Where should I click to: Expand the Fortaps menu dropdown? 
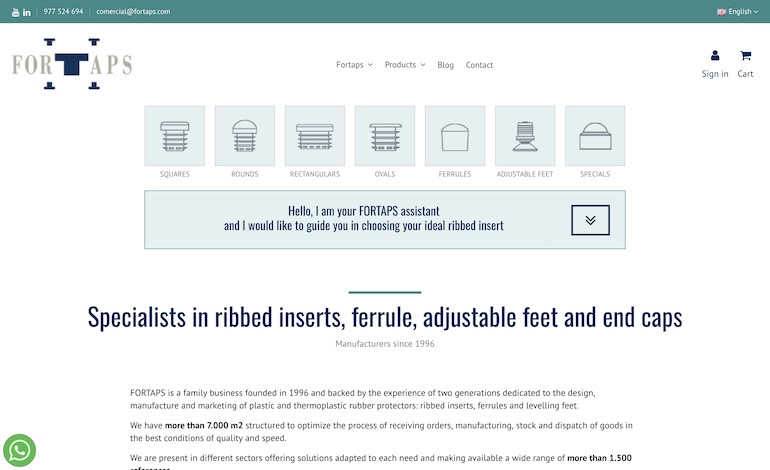(354, 65)
